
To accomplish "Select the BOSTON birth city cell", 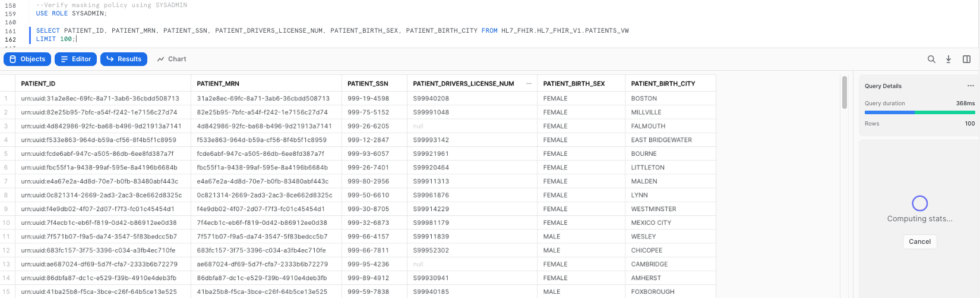I will (x=644, y=98).
